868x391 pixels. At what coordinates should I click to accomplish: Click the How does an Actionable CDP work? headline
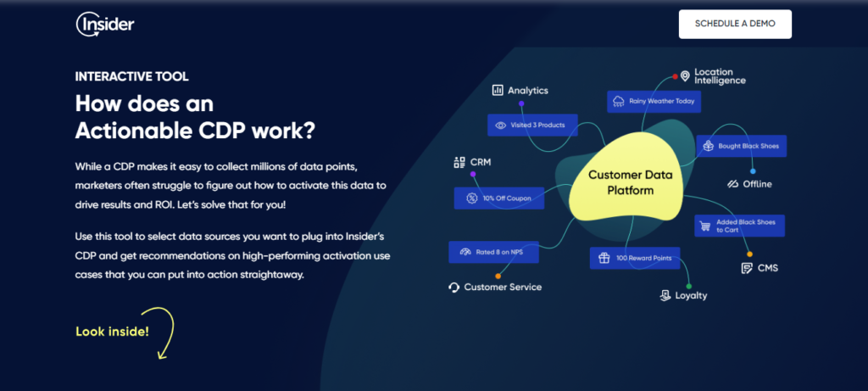coord(195,117)
